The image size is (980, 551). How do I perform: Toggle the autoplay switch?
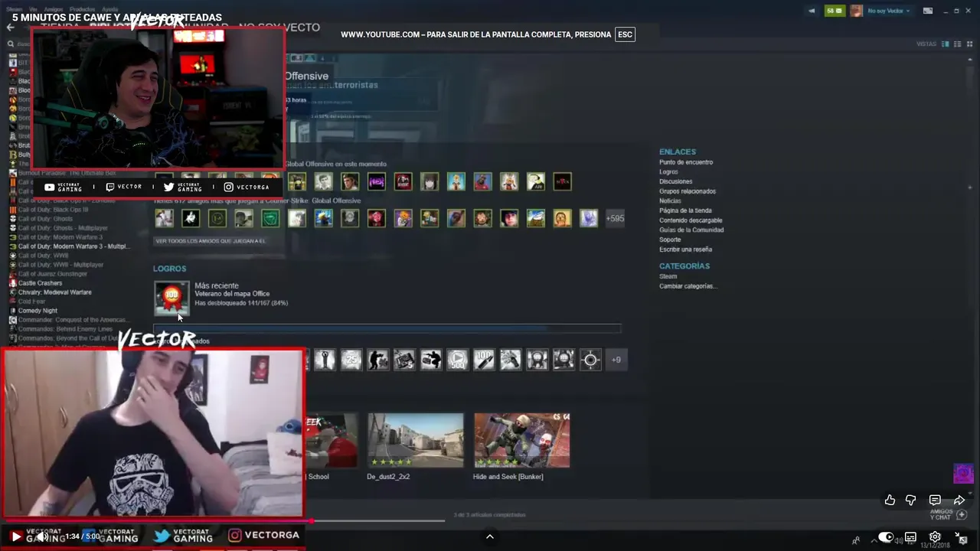pyautogui.click(x=885, y=537)
